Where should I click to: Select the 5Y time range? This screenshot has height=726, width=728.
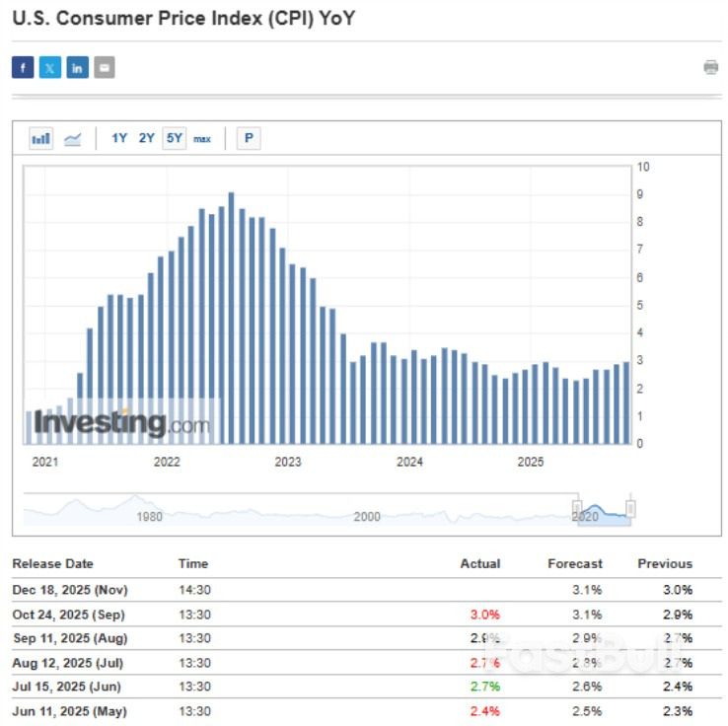click(x=175, y=139)
